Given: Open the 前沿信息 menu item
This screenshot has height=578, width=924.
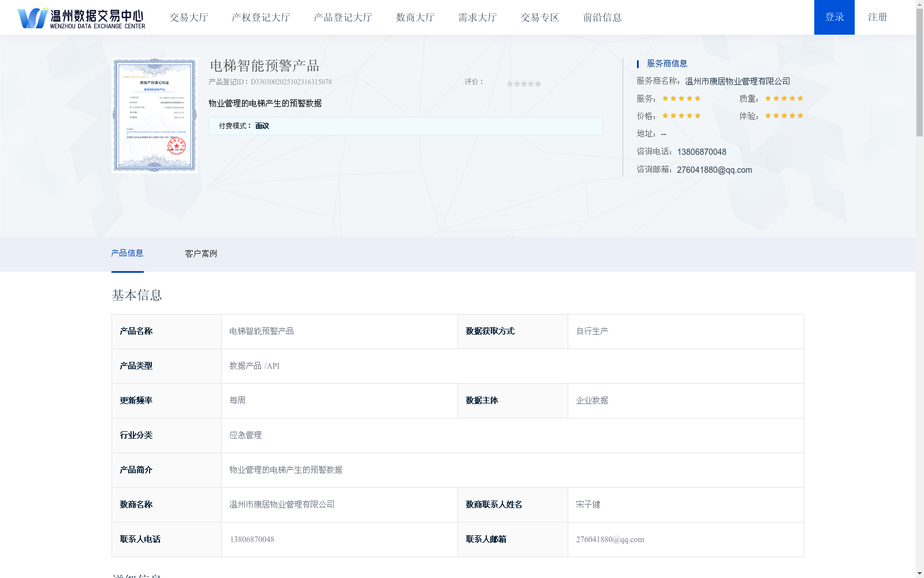Looking at the screenshot, I should point(602,17).
